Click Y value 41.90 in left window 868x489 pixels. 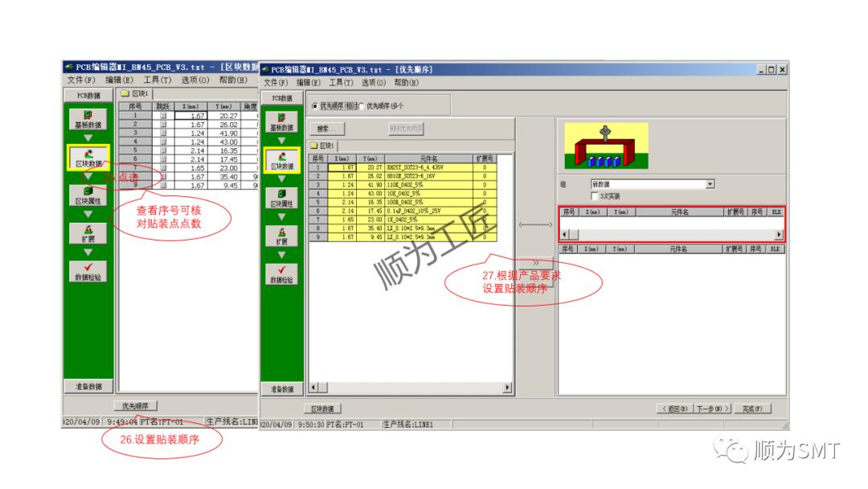[x=223, y=133]
